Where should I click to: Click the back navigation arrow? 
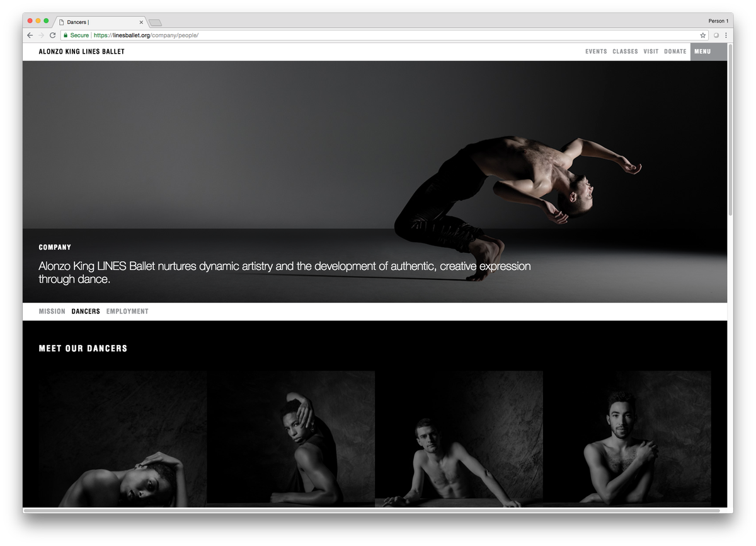pos(30,35)
